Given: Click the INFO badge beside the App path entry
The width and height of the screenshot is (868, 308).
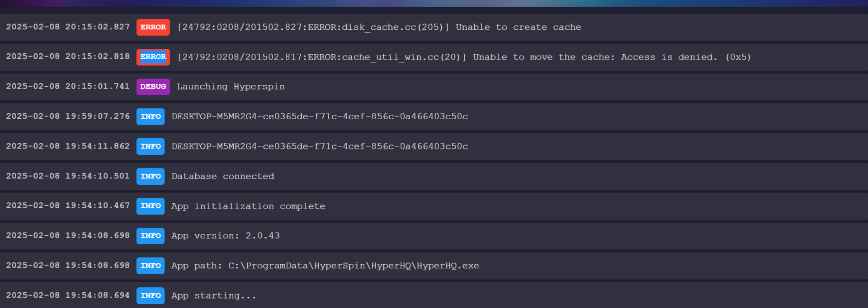Looking at the screenshot, I should coord(151,266).
